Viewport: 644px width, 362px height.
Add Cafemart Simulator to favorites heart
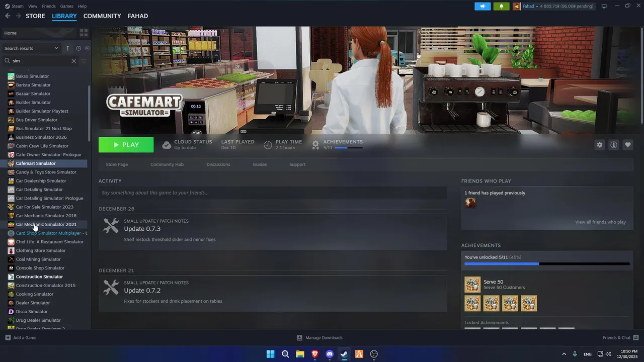[x=627, y=145]
